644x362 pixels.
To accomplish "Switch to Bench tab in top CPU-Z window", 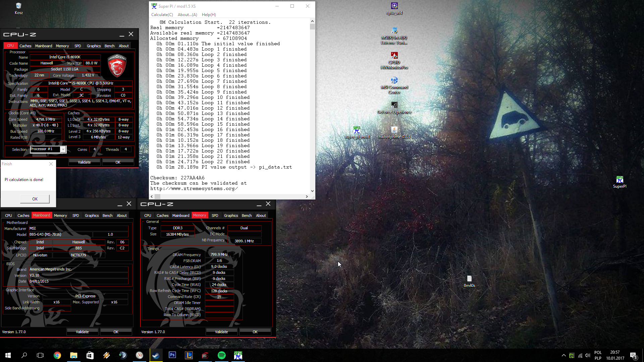I will [109, 46].
